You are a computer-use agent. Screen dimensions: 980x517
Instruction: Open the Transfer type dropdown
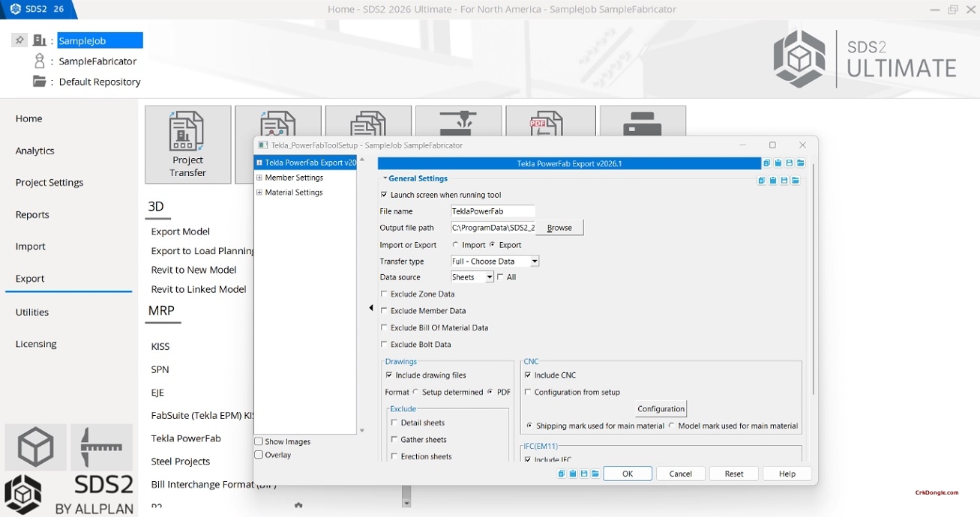[x=535, y=261]
